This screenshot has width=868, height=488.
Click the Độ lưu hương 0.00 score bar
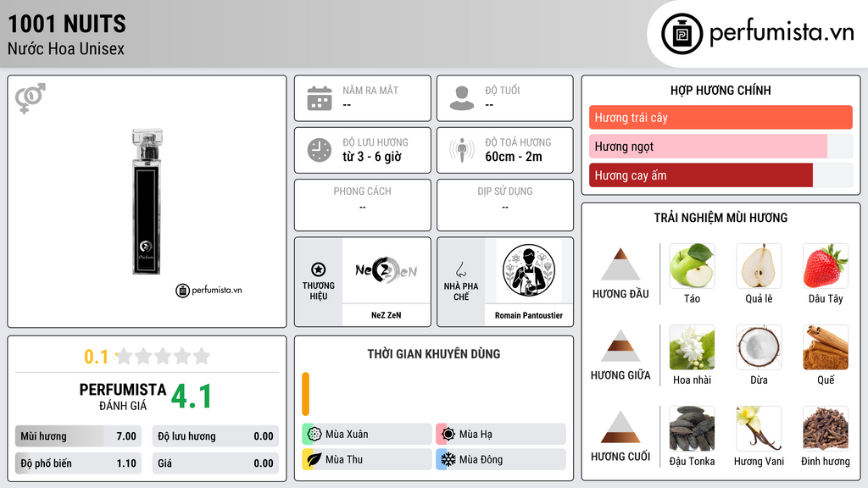click(x=215, y=436)
